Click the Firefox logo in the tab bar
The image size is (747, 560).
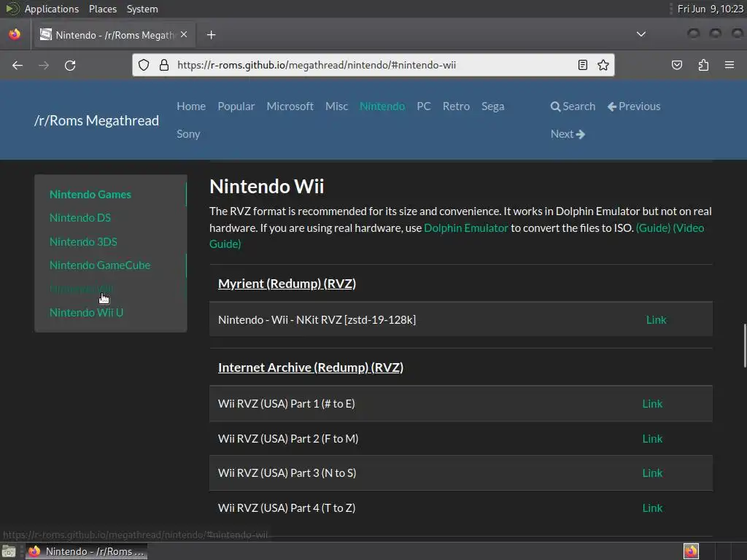tap(15, 34)
